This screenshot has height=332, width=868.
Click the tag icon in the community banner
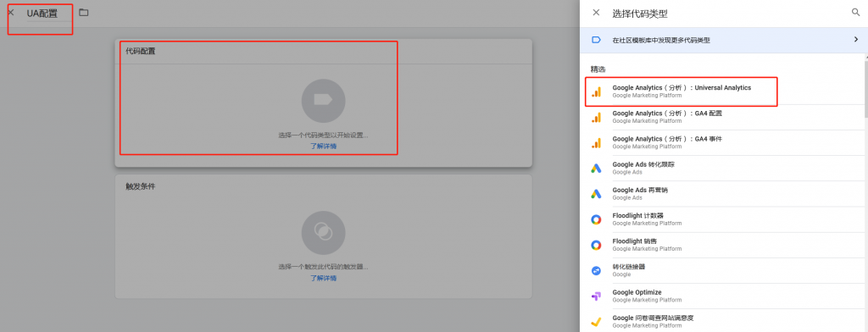(x=596, y=40)
